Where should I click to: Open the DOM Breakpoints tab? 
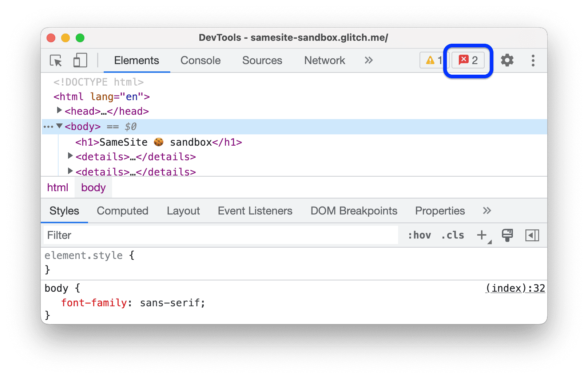(x=353, y=210)
